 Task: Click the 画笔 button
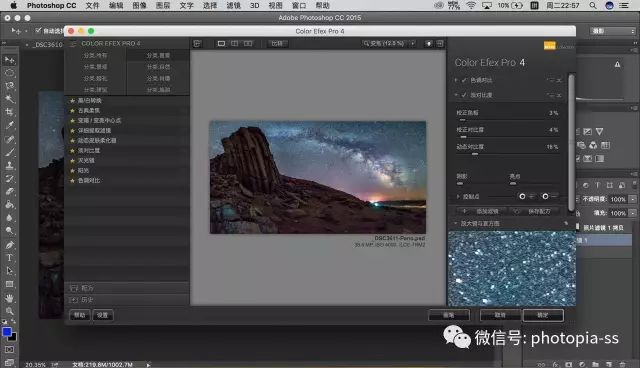click(449, 315)
